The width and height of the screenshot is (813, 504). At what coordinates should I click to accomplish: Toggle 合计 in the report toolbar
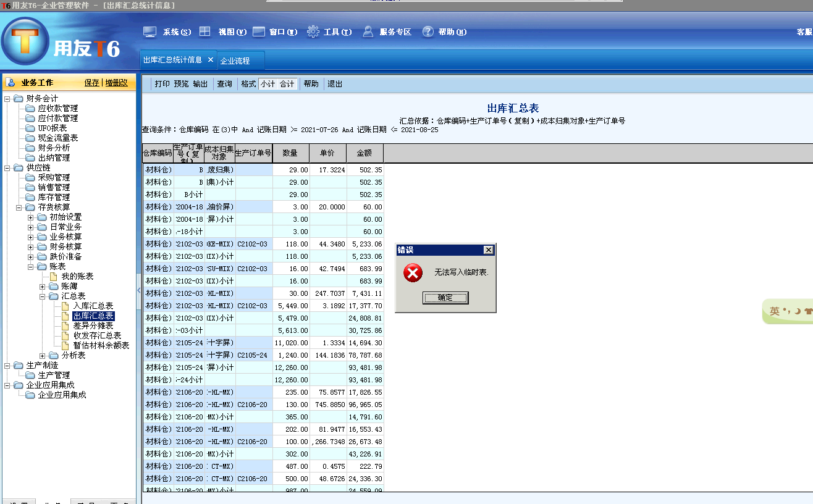click(x=287, y=84)
